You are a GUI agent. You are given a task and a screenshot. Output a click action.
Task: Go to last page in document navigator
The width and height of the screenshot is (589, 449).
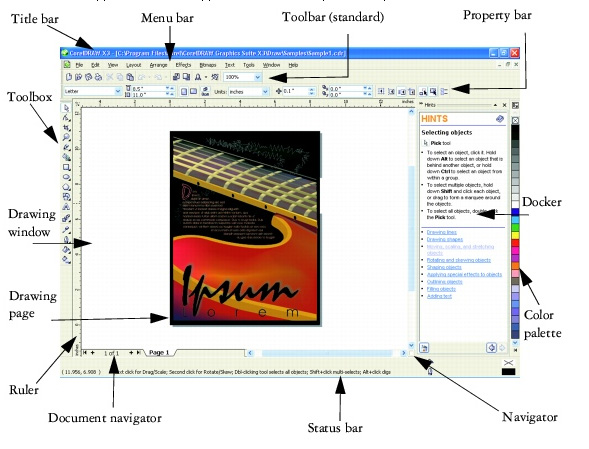point(139,353)
